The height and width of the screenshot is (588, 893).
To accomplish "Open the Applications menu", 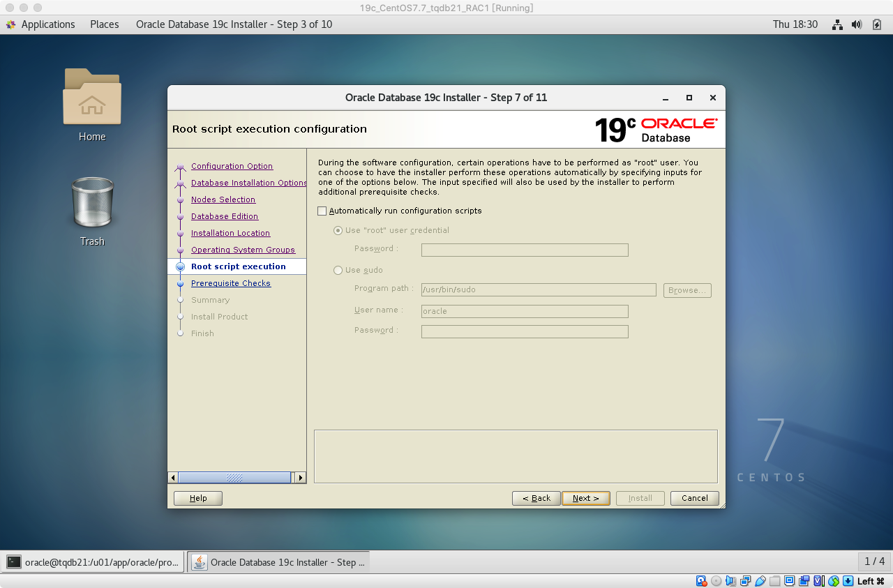I will click(48, 24).
